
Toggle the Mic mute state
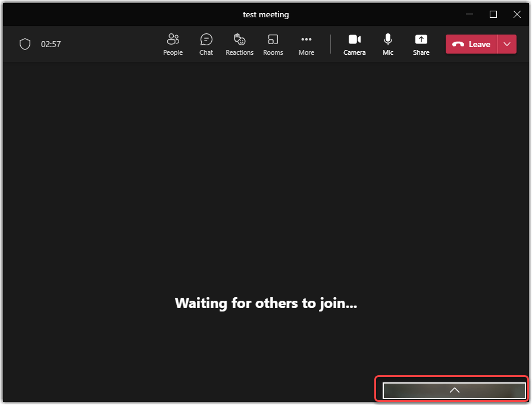pos(388,45)
